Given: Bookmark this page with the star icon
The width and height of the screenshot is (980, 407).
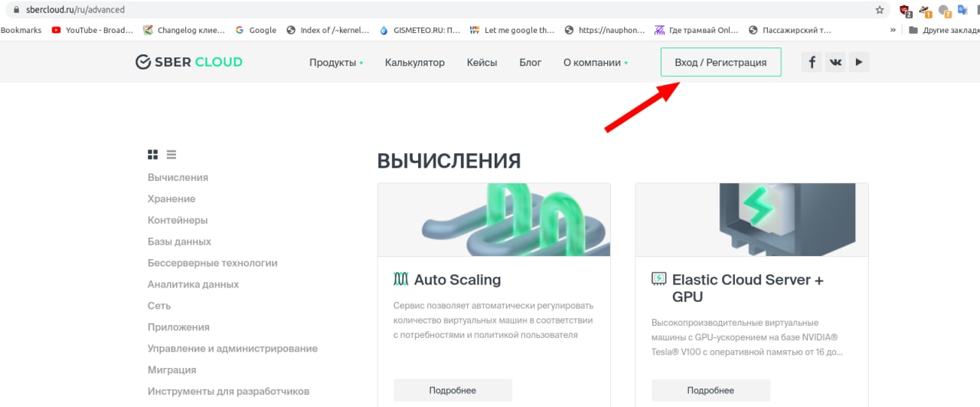Looking at the screenshot, I should point(880,10).
